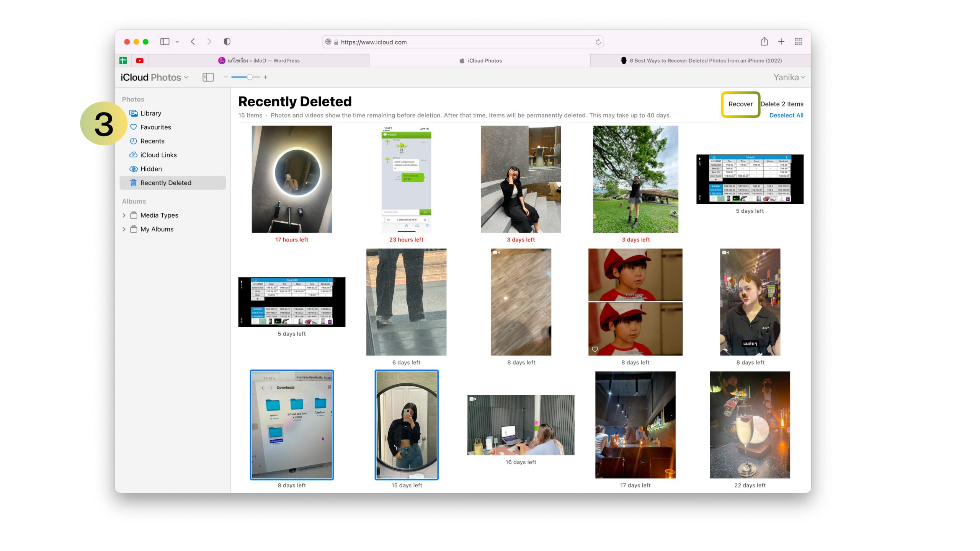Click the Recover button

pos(740,104)
